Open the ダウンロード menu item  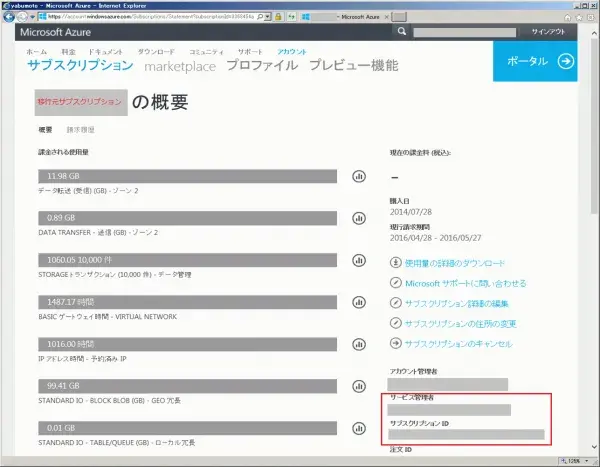[x=156, y=52]
